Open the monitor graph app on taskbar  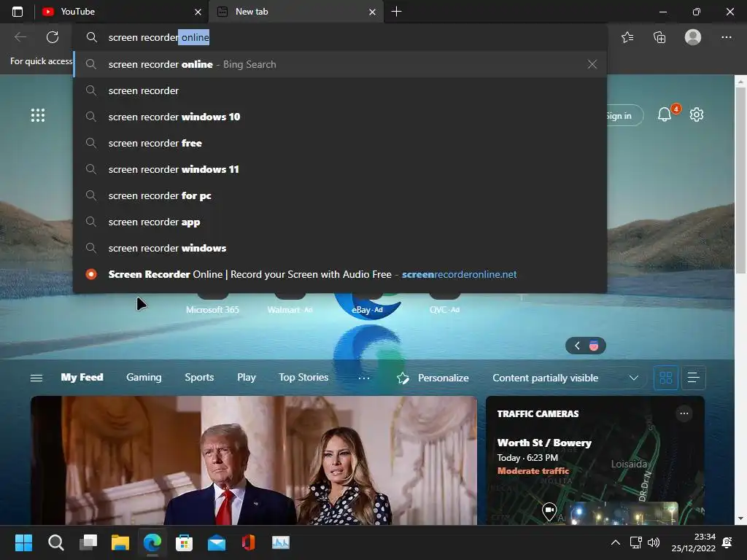[x=281, y=542]
